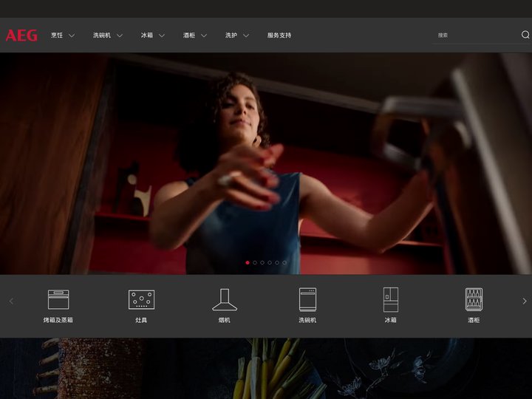Expand the 洗护 nav menu chevron
The image size is (532, 399).
point(246,35)
